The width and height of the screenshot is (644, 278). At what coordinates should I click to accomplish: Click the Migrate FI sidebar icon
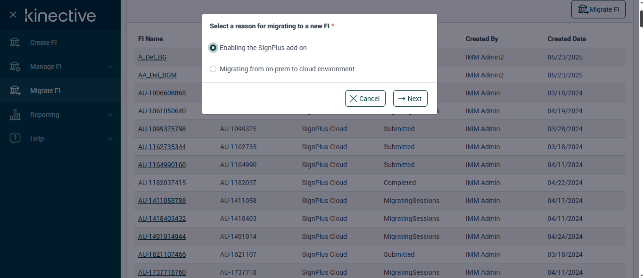[x=15, y=91]
